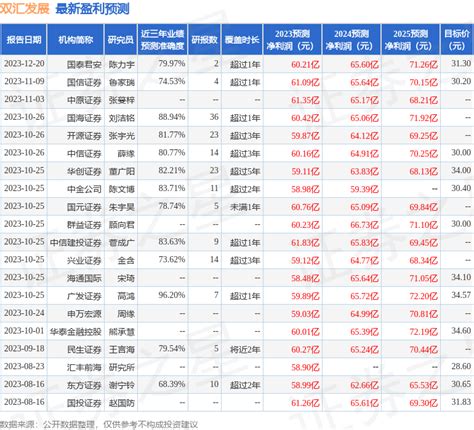This screenshot has width=474, height=430.
Task: Click the coverage cell '将近2年'
Action: click(x=245, y=350)
